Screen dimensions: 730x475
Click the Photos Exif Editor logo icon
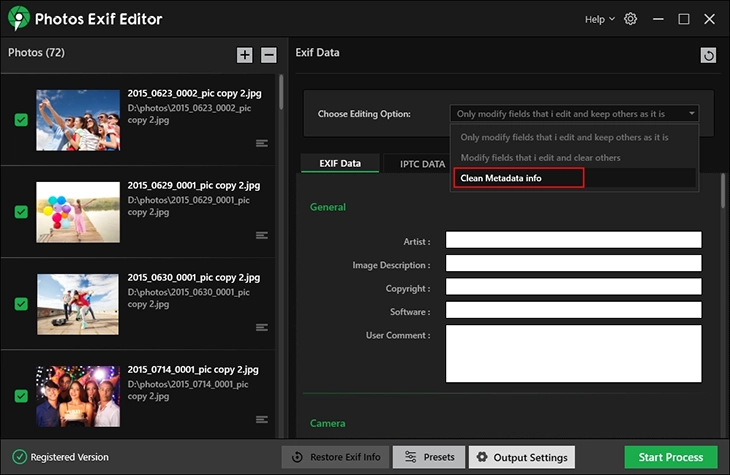click(18, 19)
